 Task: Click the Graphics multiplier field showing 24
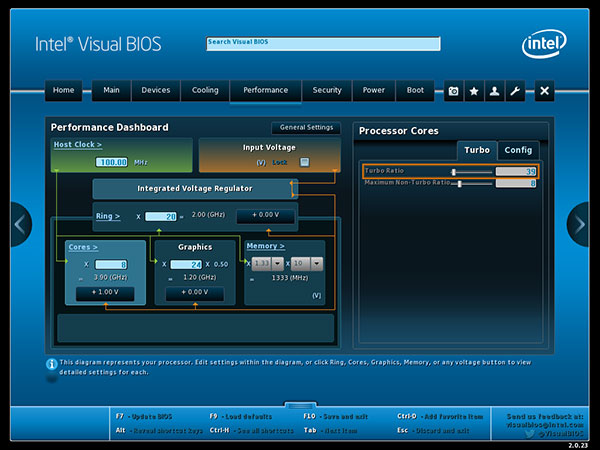[186, 264]
